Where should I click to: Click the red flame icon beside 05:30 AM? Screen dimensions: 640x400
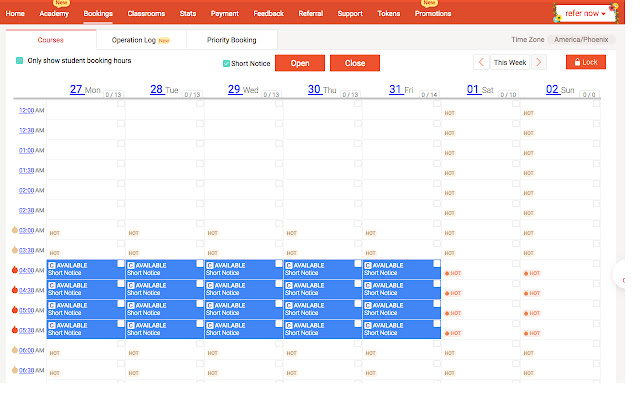[15, 330]
